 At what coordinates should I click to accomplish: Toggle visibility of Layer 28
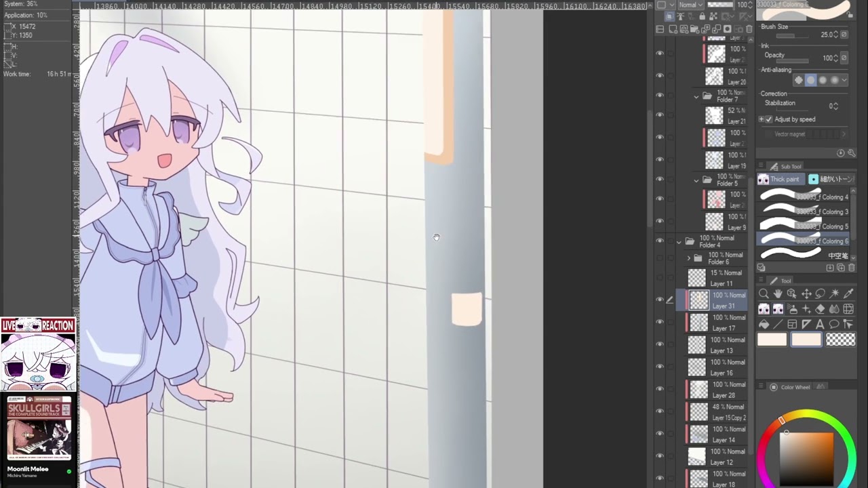click(x=660, y=389)
